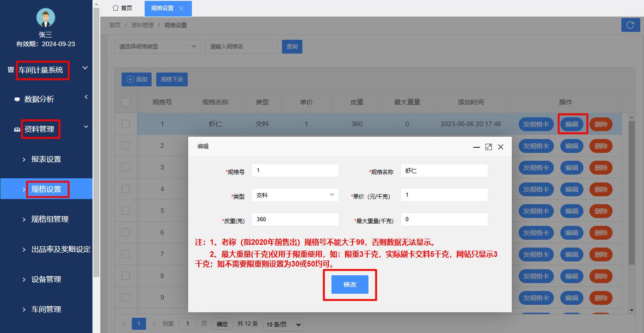Viewport: 644px width, 333px height.
Task: Click the 确定 pagination button
Action: (x=222, y=324)
